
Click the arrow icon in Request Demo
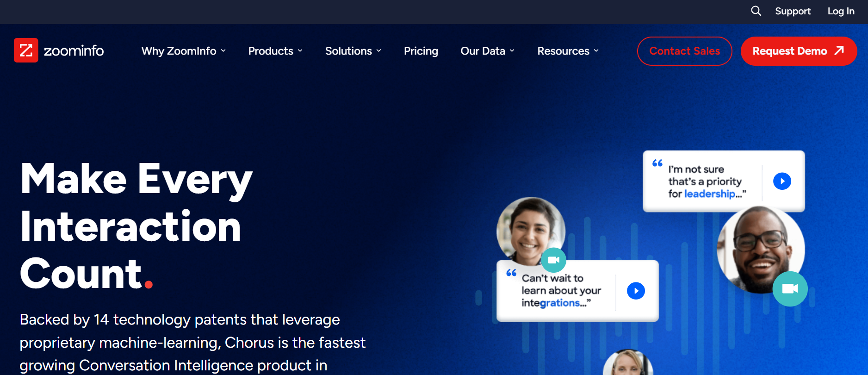[839, 50]
